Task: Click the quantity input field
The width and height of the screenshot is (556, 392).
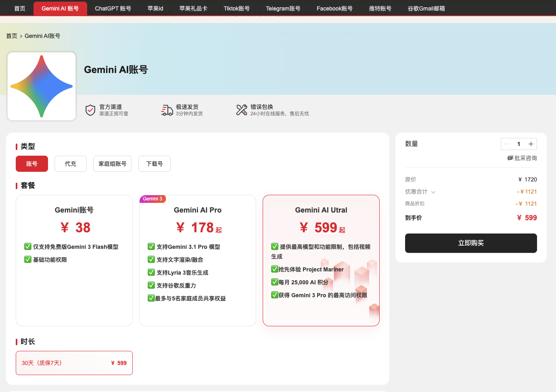Action: tap(519, 144)
